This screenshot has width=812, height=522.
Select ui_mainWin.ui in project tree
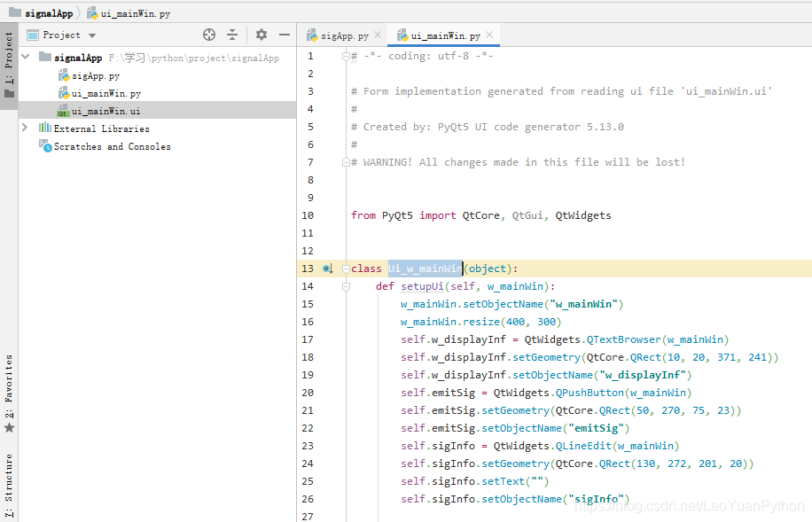[x=158, y=110]
